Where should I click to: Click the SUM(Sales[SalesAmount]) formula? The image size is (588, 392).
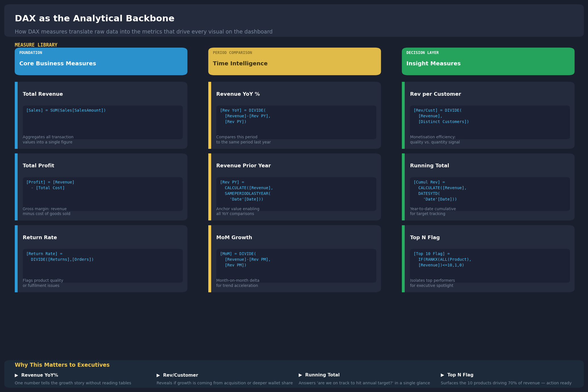[78, 110]
